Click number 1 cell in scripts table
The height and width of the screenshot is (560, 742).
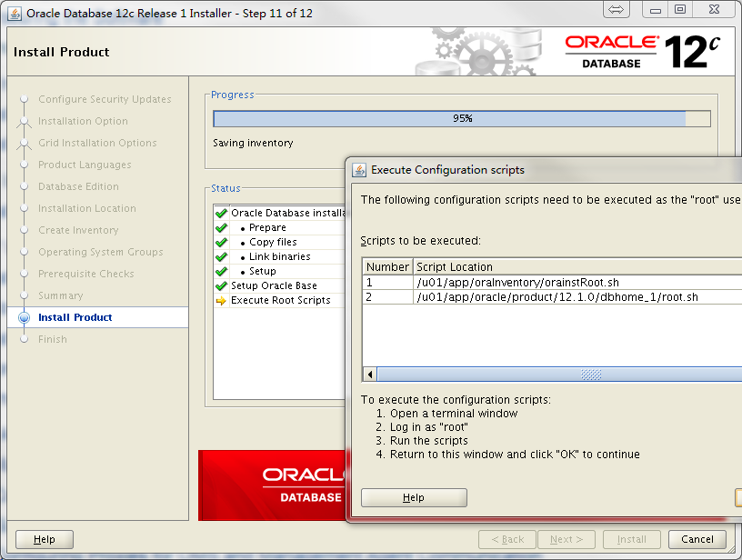pos(387,283)
